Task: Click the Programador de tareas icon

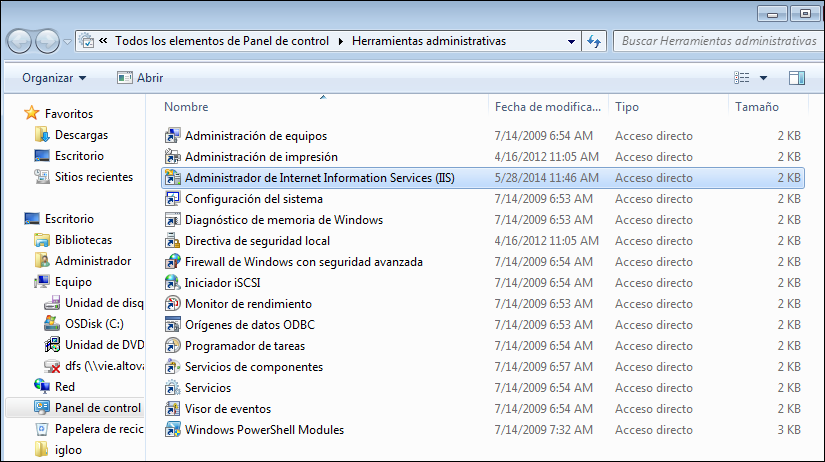Action: [173, 346]
